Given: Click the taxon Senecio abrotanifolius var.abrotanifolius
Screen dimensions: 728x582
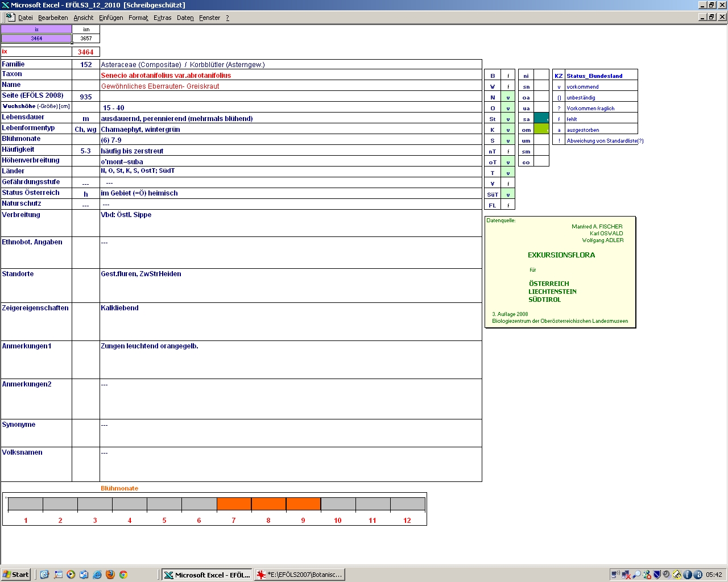Looking at the screenshot, I should 166,75.
